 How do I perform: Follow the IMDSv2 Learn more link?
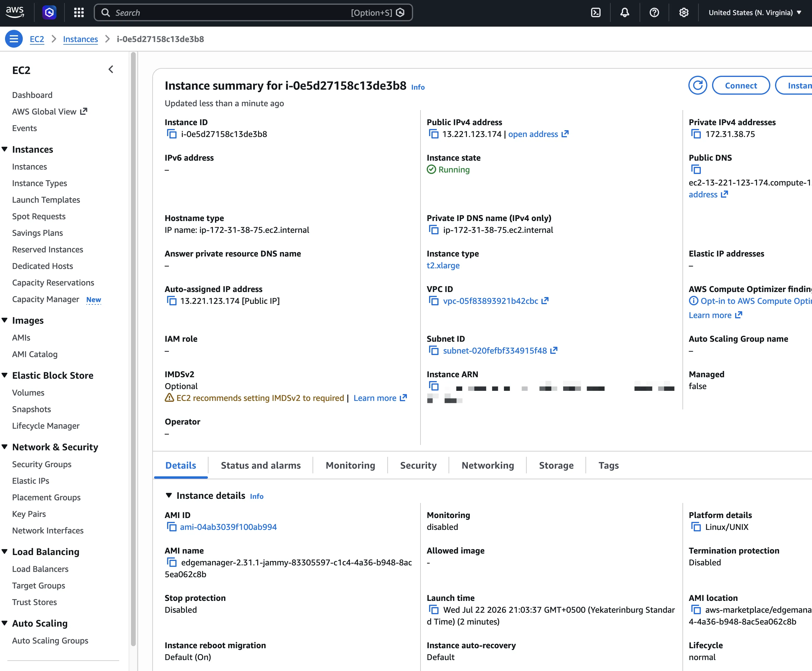pyautogui.click(x=380, y=398)
